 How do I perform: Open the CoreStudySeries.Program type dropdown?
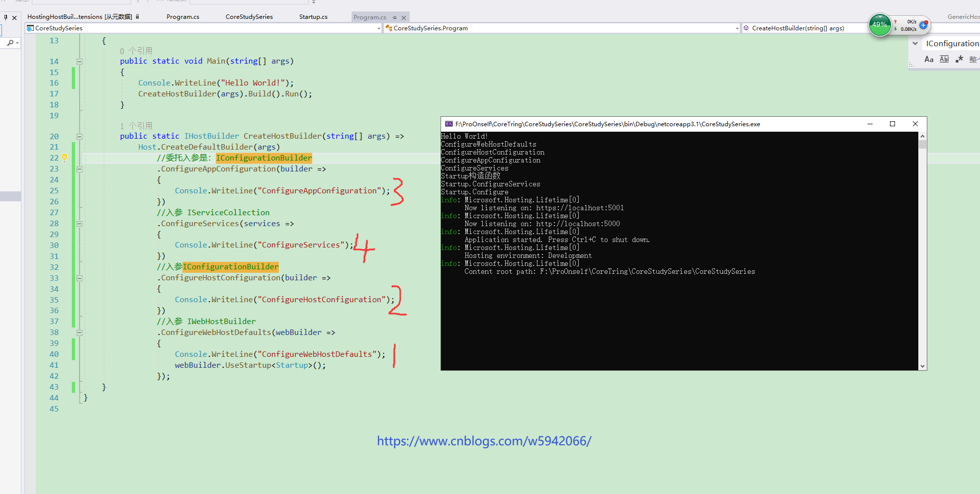(737, 28)
